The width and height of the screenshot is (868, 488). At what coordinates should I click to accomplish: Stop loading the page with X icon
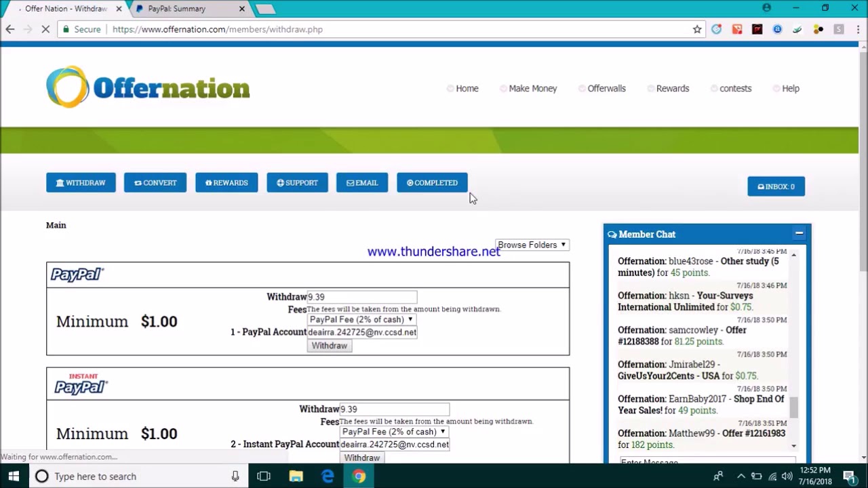pos(45,29)
